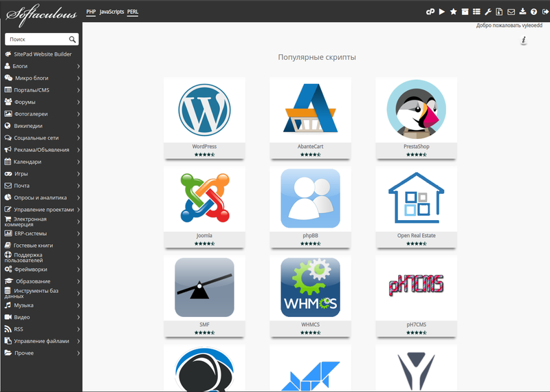The height and width of the screenshot is (392, 550).
Task: Expand the Опросы и аналитика category
Action: pyautogui.click(x=41, y=197)
